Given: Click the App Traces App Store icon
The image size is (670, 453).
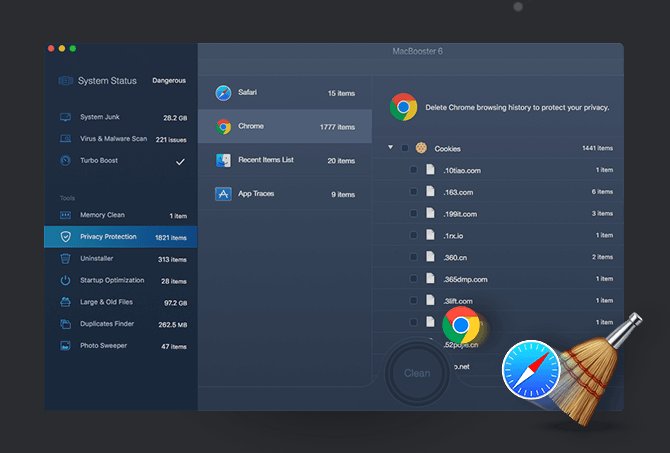Looking at the screenshot, I should pyautogui.click(x=223, y=194).
